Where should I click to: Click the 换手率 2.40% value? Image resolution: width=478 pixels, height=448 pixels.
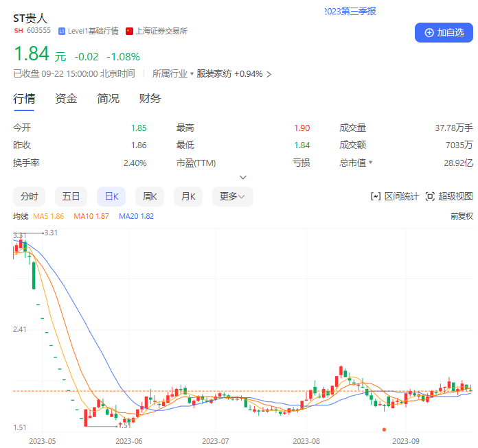(x=135, y=163)
